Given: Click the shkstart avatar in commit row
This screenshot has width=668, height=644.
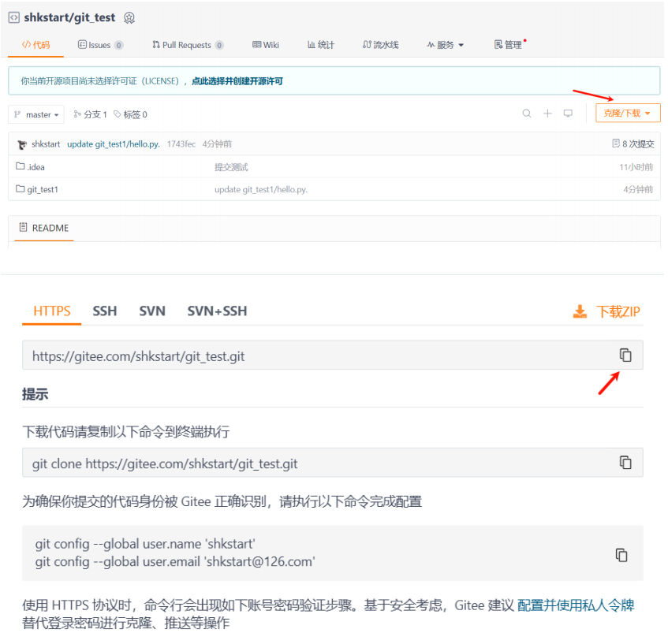Looking at the screenshot, I should pos(22,144).
